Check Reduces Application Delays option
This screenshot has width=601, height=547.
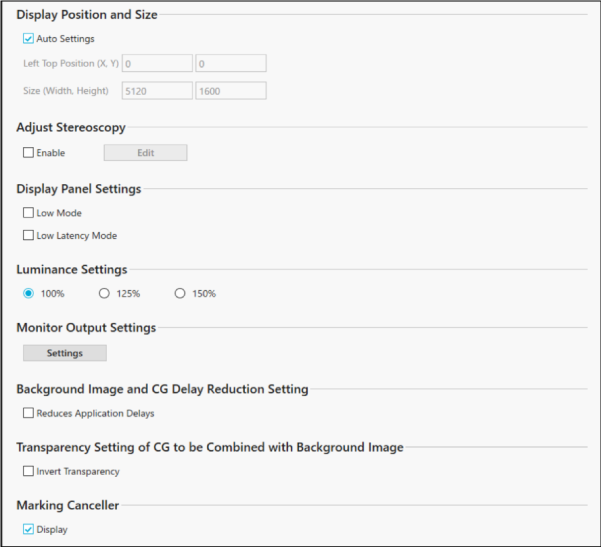(28, 413)
